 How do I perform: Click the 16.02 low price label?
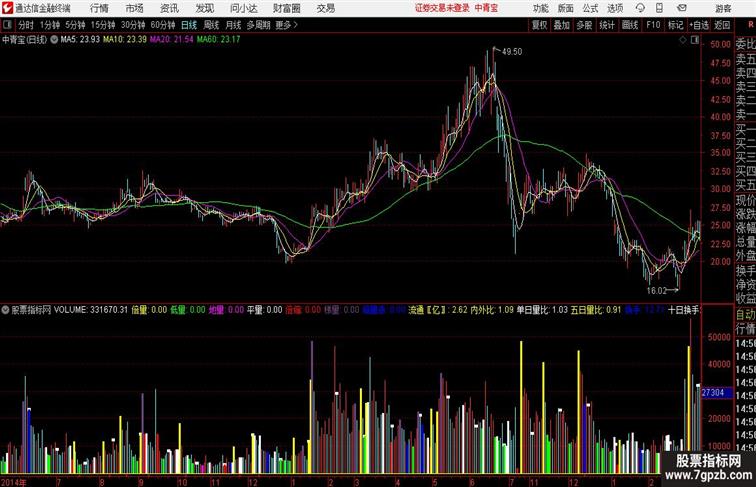point(656,291)
